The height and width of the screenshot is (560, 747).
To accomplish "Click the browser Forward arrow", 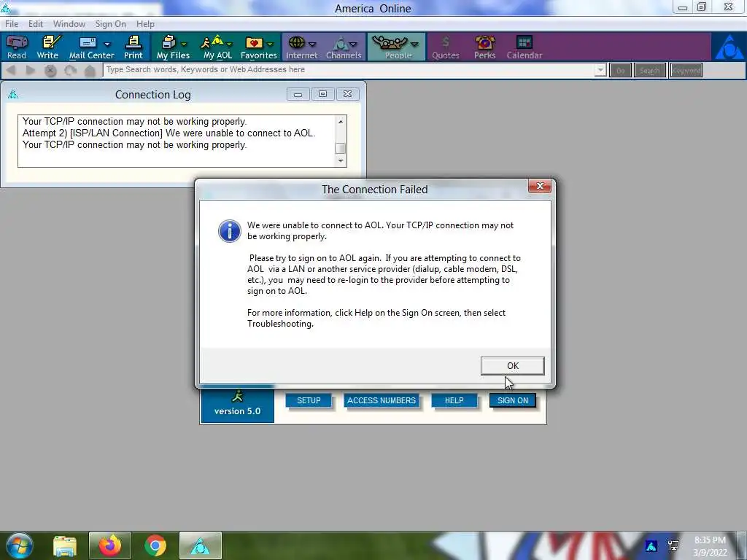I will [x=30, y=71].
